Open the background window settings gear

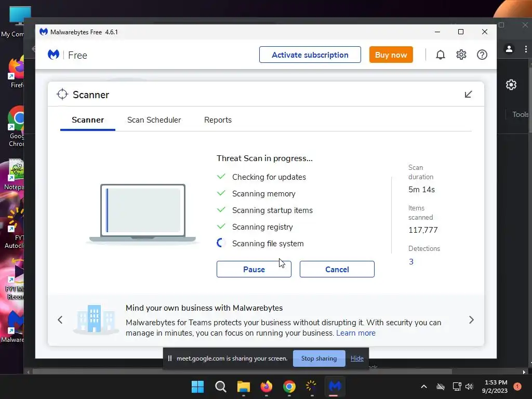point(511,85)
